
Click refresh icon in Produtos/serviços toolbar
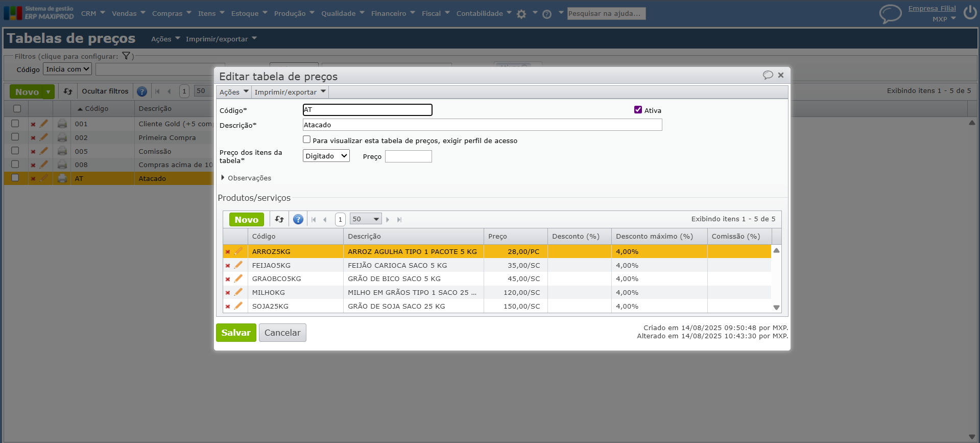click(279, 219)
